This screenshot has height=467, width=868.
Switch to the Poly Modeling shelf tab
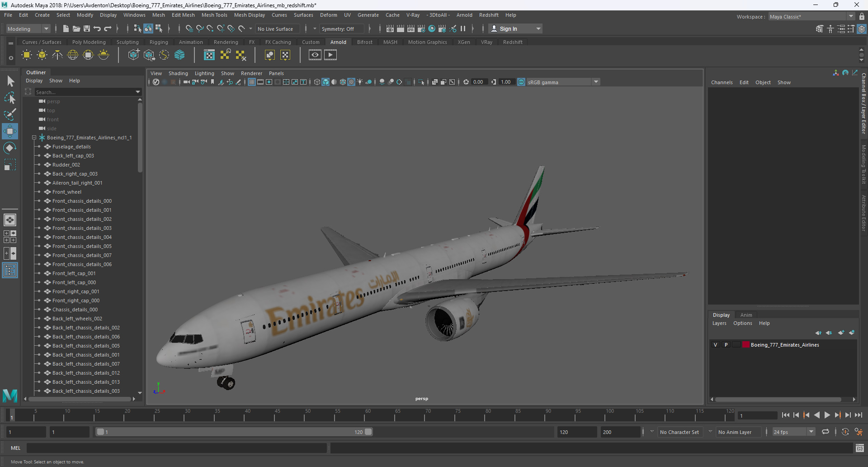[x=89, y=42]
